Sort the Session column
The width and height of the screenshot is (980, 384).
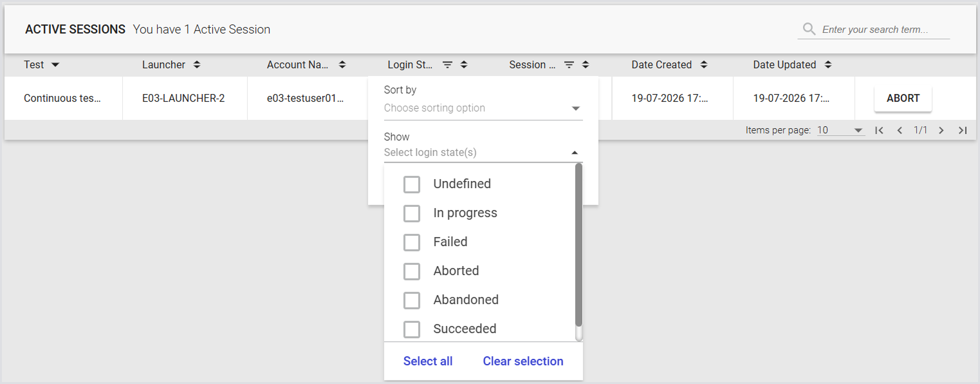pyautogui.click(x=586, y=65)
